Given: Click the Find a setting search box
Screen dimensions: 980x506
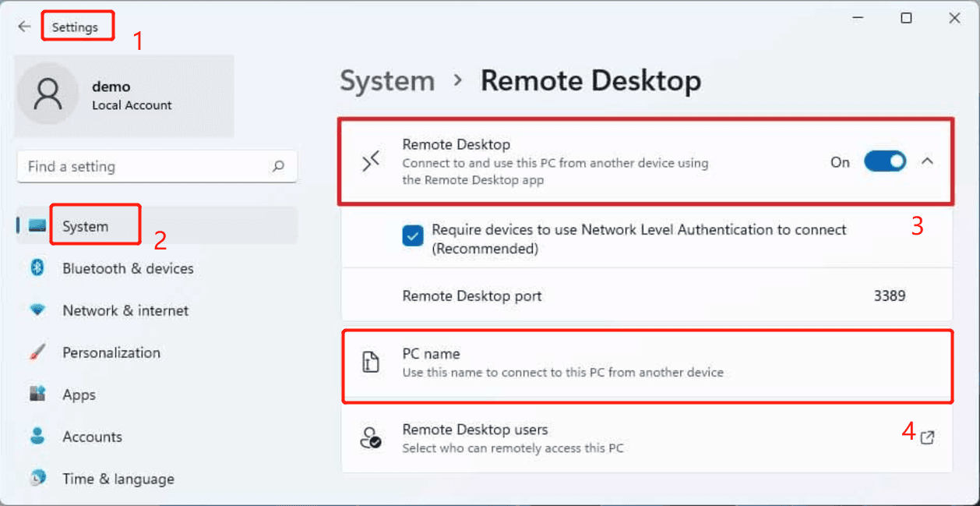Looking at the screenshot, I should (x=157, y=166).
